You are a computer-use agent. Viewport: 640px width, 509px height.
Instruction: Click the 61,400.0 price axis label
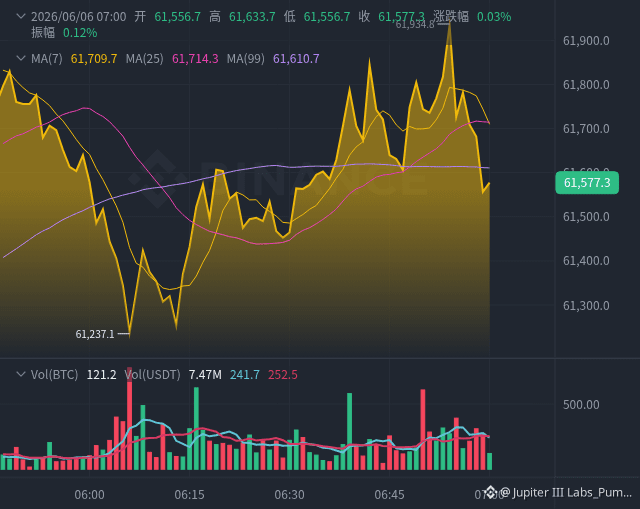pos(586,261)
